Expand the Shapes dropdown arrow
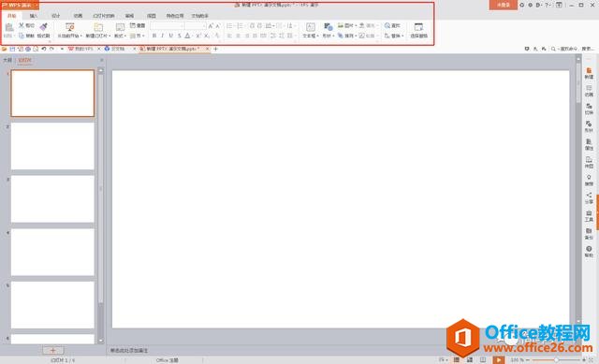 [x=333, y=36]
